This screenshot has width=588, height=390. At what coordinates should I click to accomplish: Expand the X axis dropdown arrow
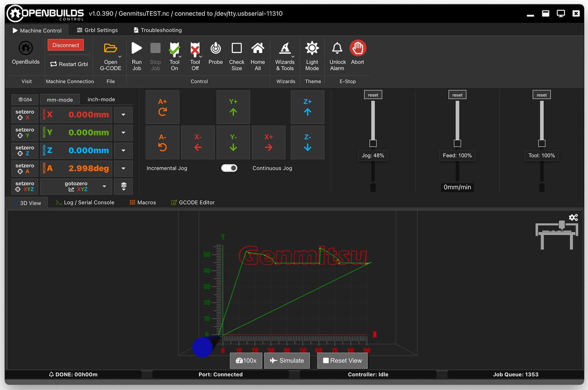pyautogui.click(x=123, y=115)
